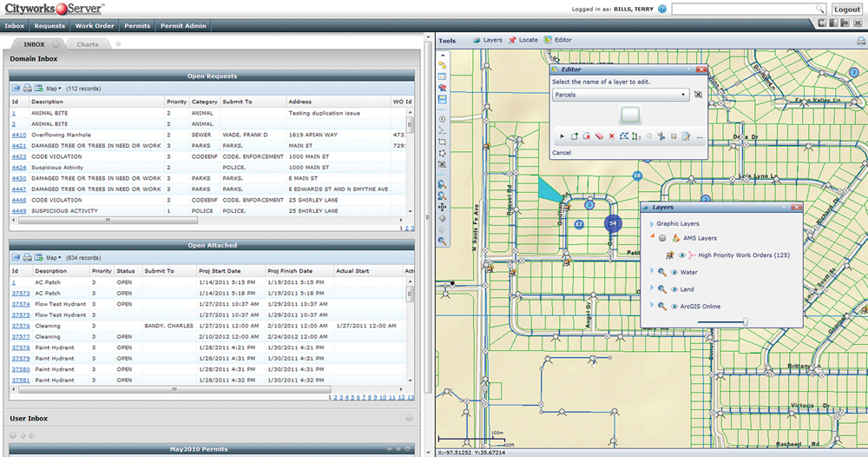The height and width of the screenshot is (457, 868).
Task: Open Map dropdown in Open Requests toolbar
Action: (52, 88)
